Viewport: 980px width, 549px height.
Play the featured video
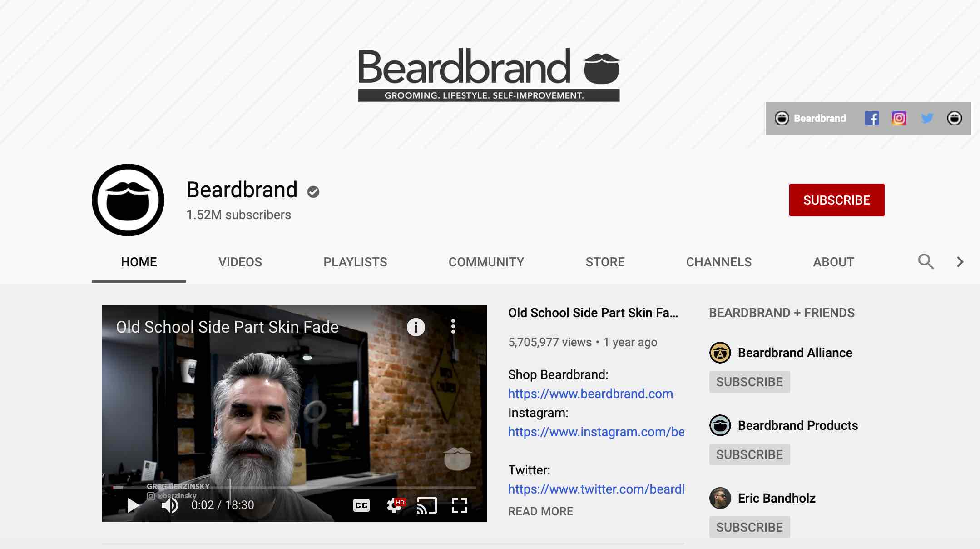pos(133,505)
